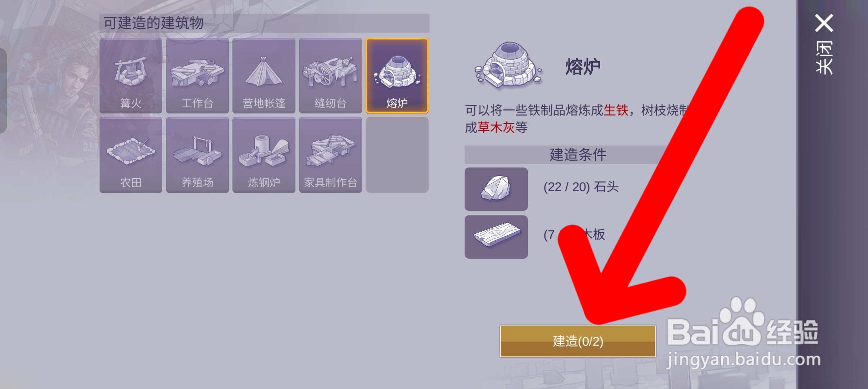Select the 篝火 campfire building tile
868x389 pixels.
(x=131, y=76)
